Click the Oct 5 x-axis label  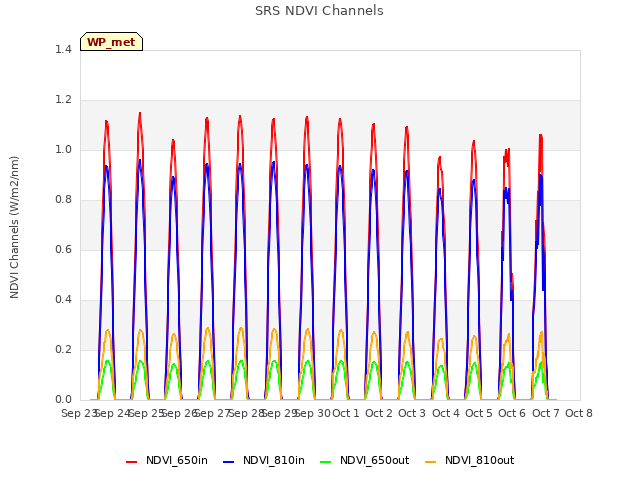[x=479, y=413]
